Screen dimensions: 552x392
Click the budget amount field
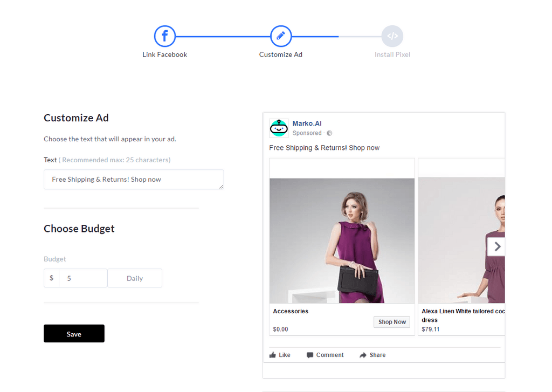[x=83, y=278]
